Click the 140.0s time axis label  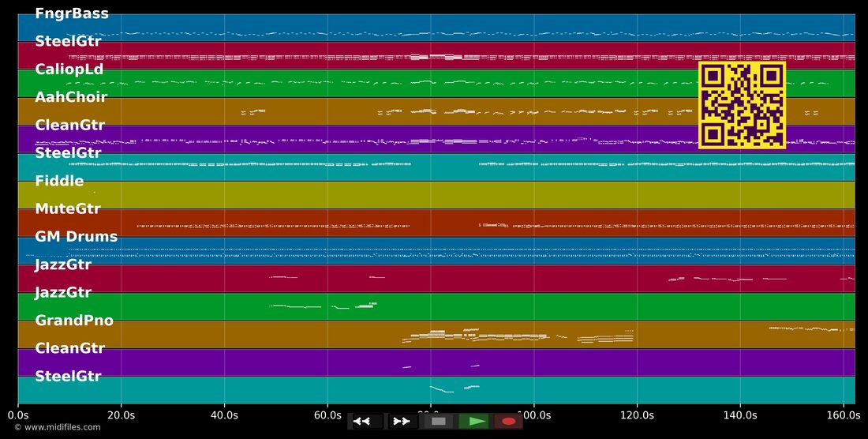click(x=740, y=415)
